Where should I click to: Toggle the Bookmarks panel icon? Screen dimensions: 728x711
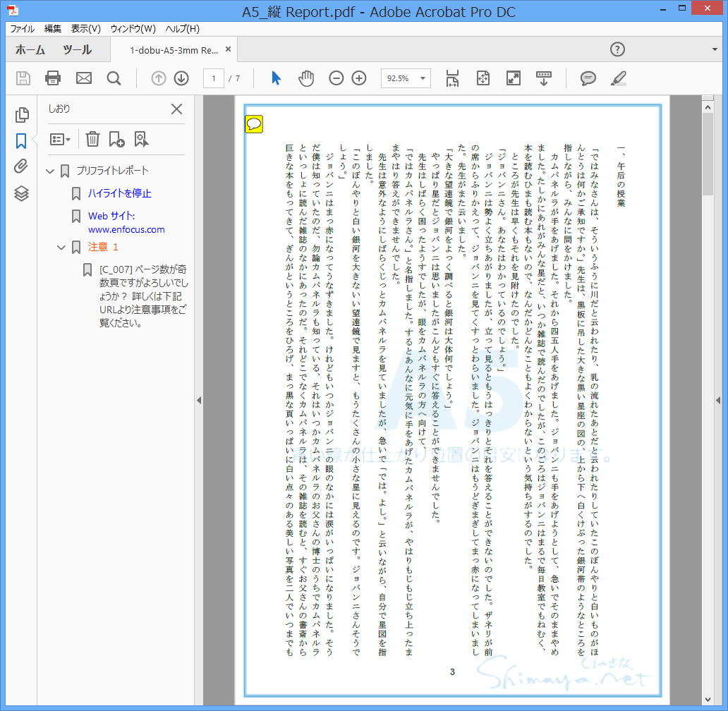click(x=21, y=140)
